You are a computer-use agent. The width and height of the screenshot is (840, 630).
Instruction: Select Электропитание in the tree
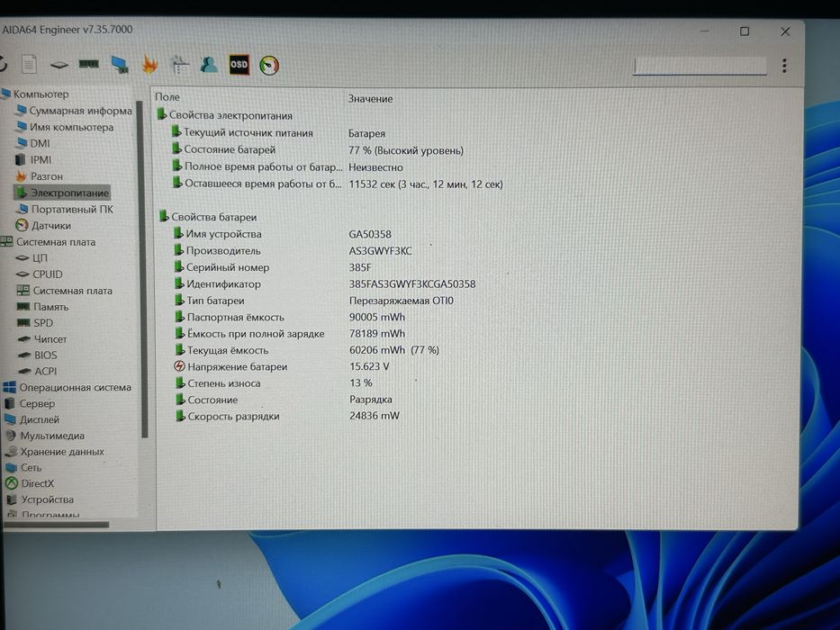point(62,193)
